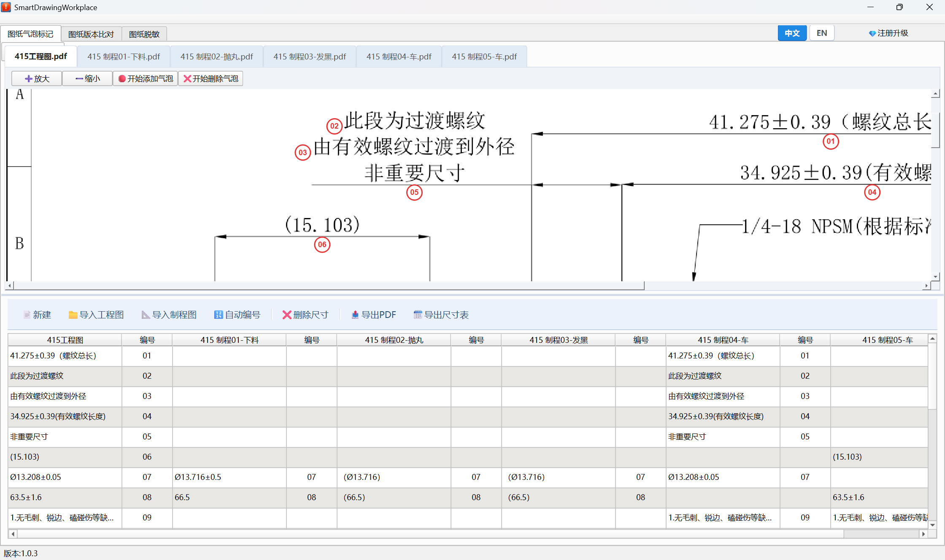Select bubble 02 on the drawing
The image size is (945, 560).
click(335, 126)
